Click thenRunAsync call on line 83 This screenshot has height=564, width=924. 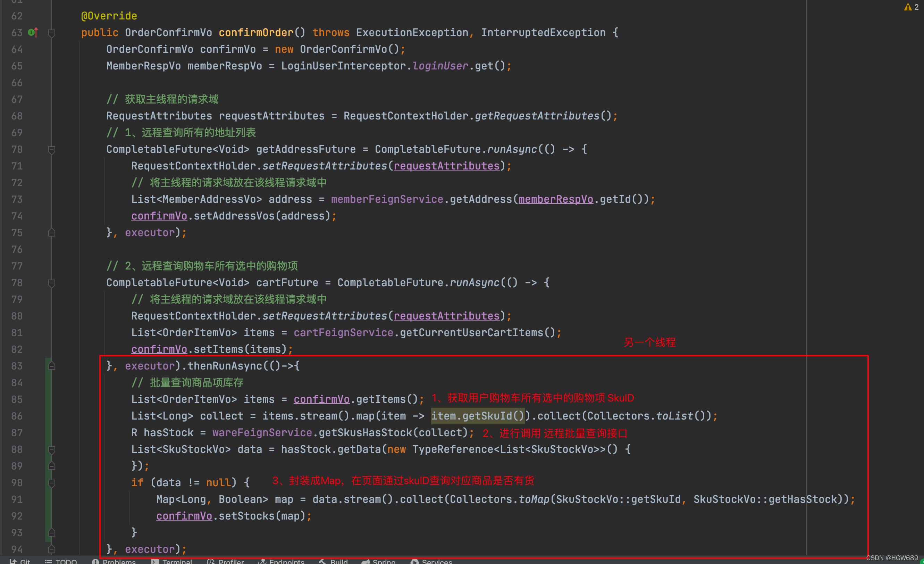(x=225, y=366)
